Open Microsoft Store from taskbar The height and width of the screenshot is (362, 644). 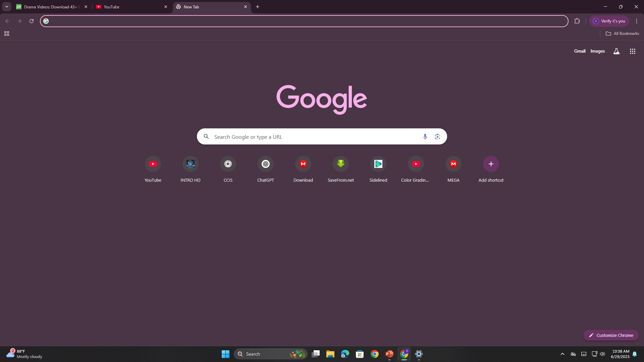360,354
